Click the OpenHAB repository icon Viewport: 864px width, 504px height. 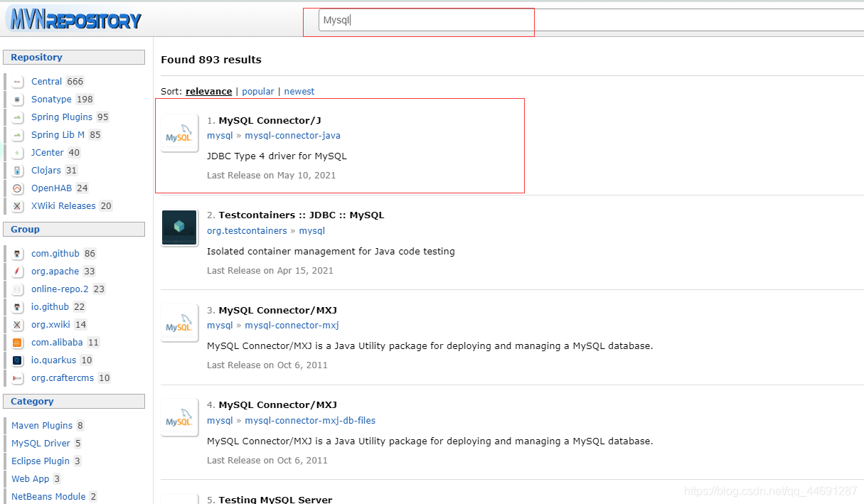[x=18, y=188]
